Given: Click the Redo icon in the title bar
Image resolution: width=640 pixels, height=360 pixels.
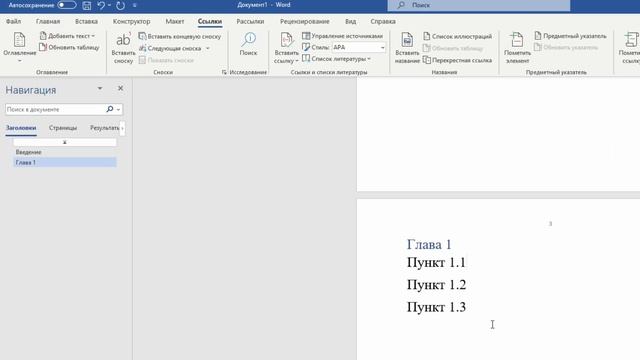Looking at the screenshot, I should click(x=120, y=5).
